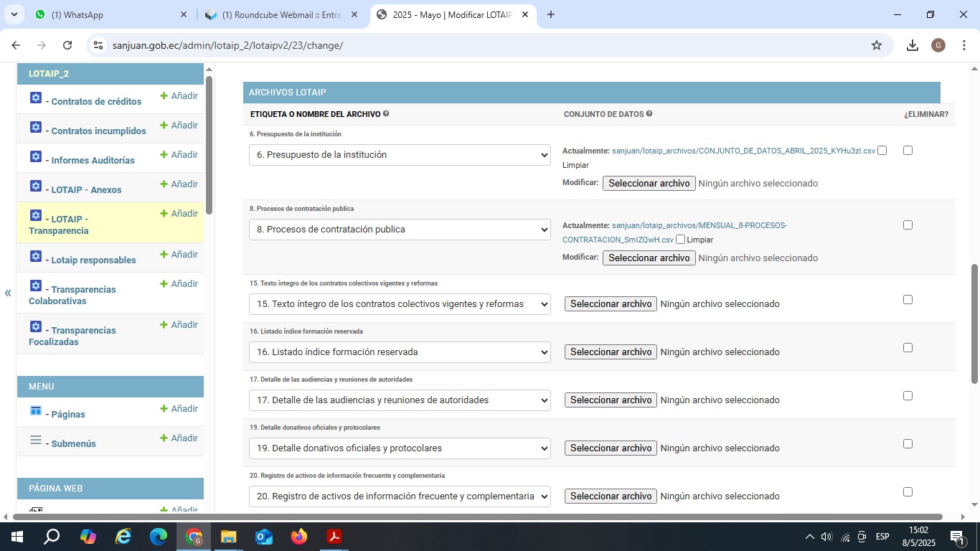Click Seleccionar archivo for contratos colectivos row
The height and width of the screenshot is (551, 980).
tap(611, 304)
